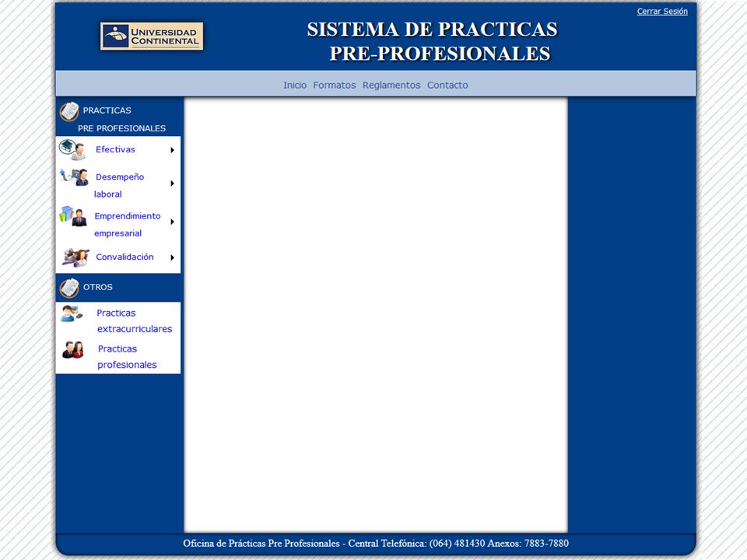This screenshot has width=747, height=560.
Task: Click the footer Oficina de Prácticas text
Action: [376, 544]
